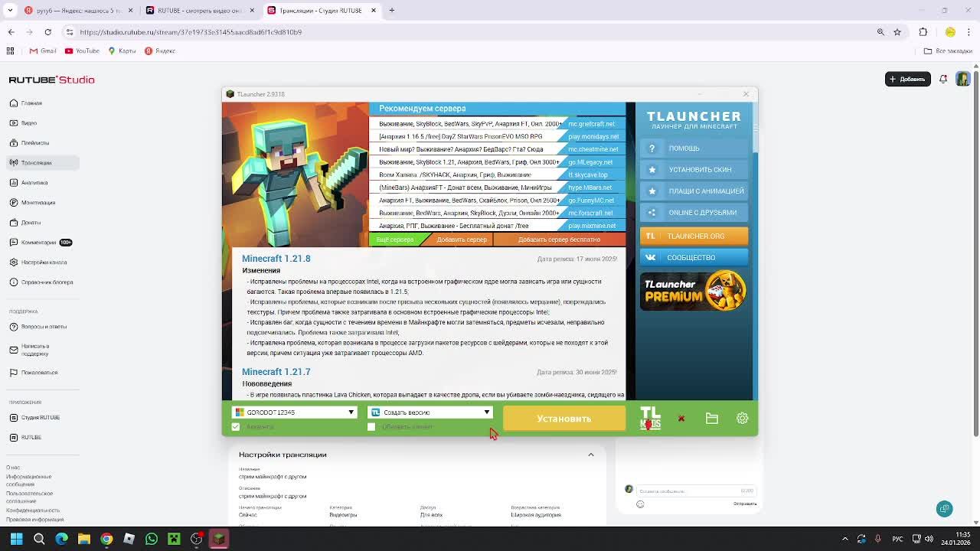Open the Справочник блогера info icon
Viewport: 980px width, 551px height.
tap(13, 282)
